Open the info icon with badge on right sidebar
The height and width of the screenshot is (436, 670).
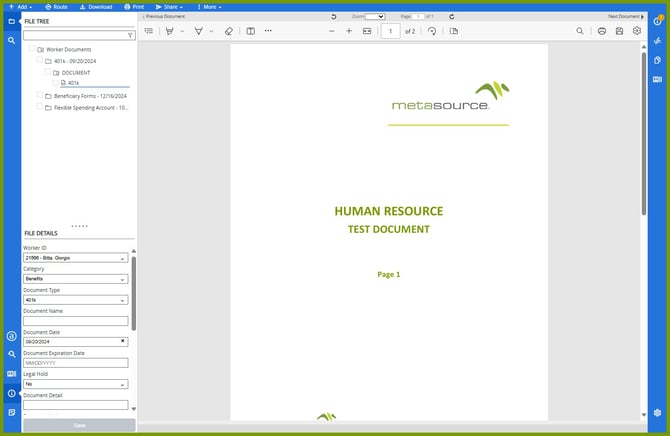658,21
